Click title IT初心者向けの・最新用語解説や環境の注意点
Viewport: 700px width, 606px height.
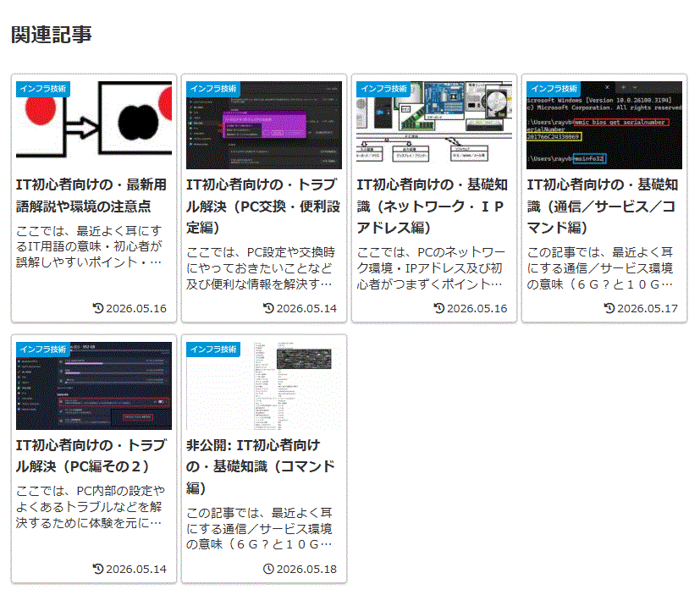[91, 196]
